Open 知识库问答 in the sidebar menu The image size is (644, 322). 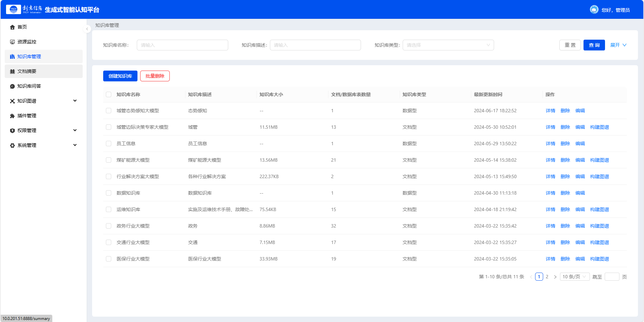pos(44,86)
